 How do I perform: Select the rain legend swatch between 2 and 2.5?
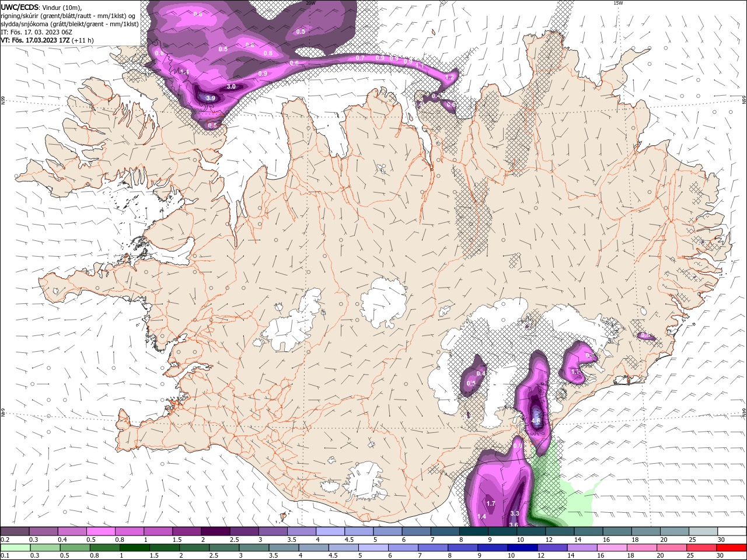194,548
